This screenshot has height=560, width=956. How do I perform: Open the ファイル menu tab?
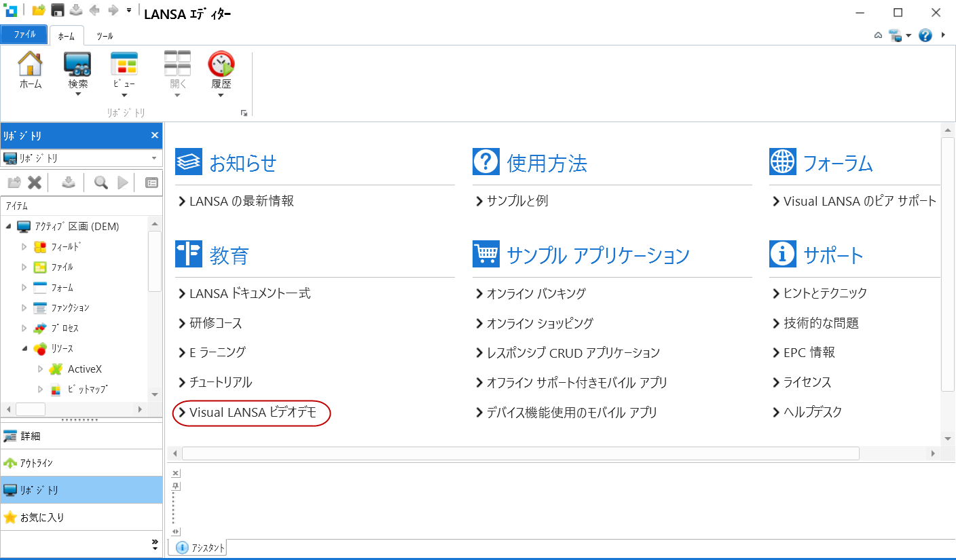tap(24, 35)
